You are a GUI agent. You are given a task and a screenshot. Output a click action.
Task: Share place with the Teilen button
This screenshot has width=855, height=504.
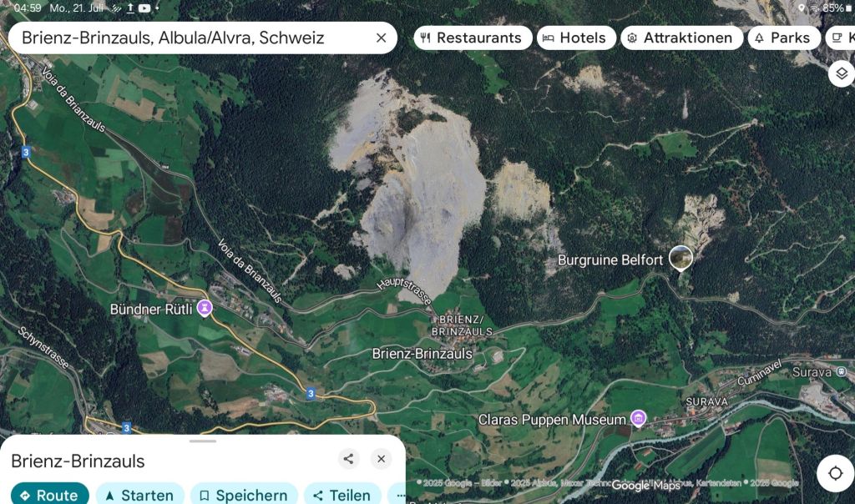342,495
